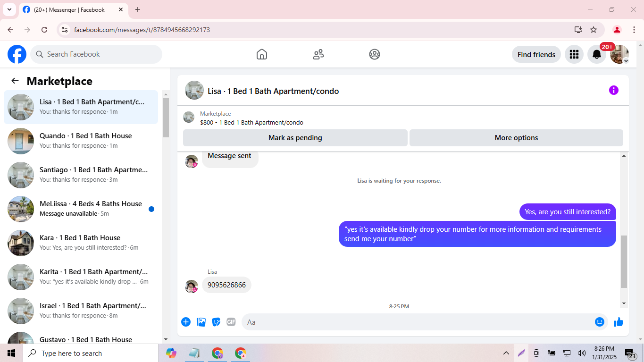Open the Groups icon in top navigation
Screen dimensions: 644x362
click(375, 54)
